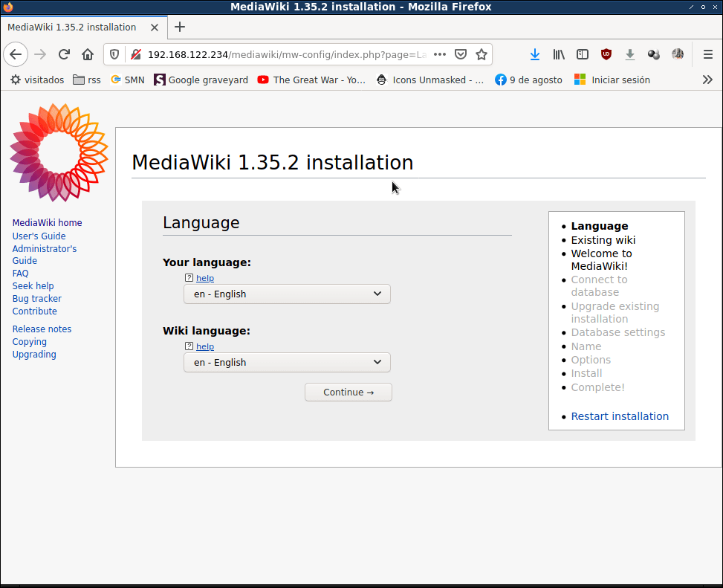Open the Google graveyard bookmark

pos(201,80)
